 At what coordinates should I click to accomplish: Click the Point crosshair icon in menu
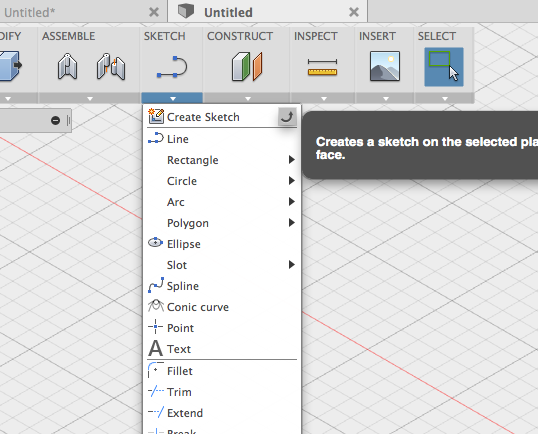[155, 327]
